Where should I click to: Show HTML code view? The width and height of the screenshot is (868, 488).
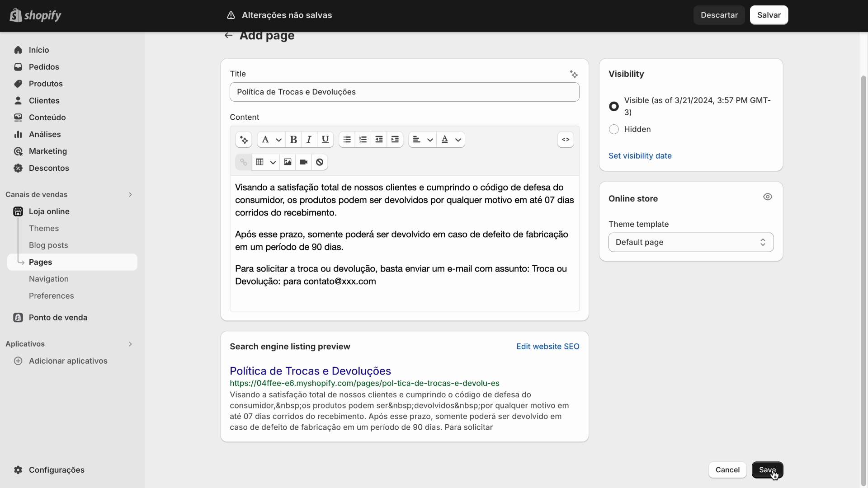click(x=566, y=140)
